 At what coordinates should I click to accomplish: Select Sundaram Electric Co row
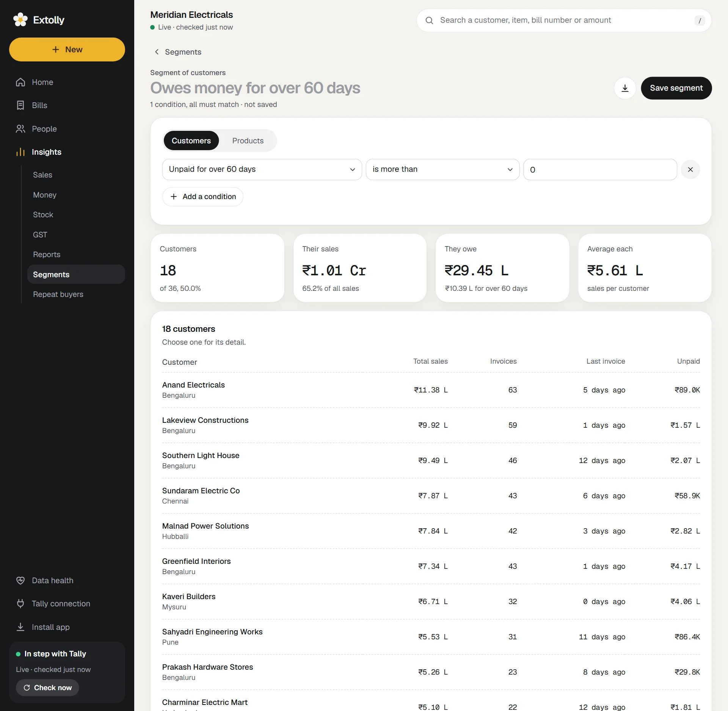coord(431,496)
